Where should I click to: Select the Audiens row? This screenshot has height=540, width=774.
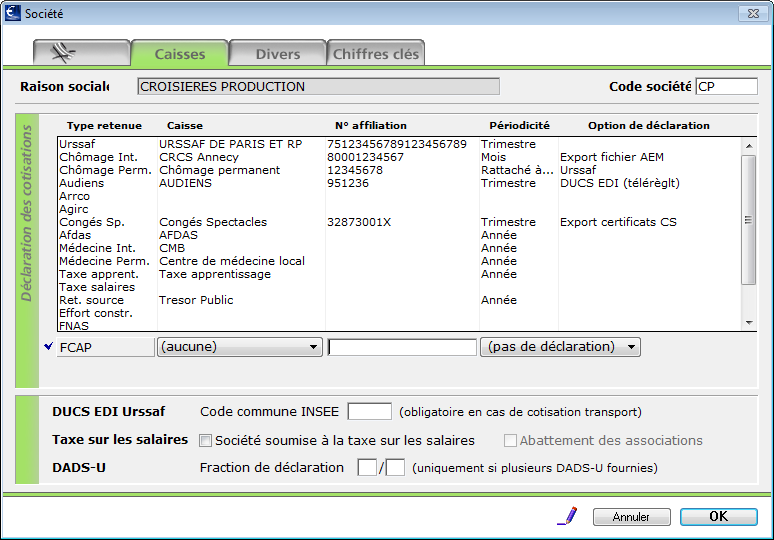(399, 183)
